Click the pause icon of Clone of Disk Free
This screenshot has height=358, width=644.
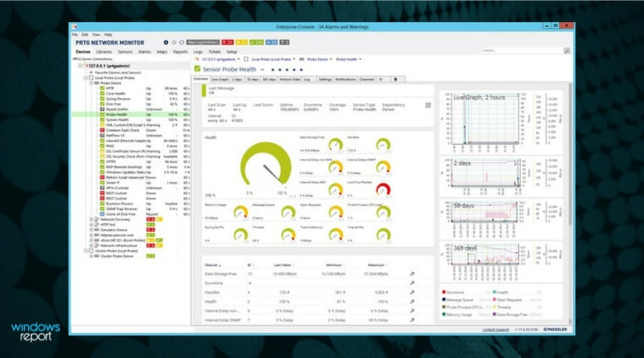[x=102, y=214]
